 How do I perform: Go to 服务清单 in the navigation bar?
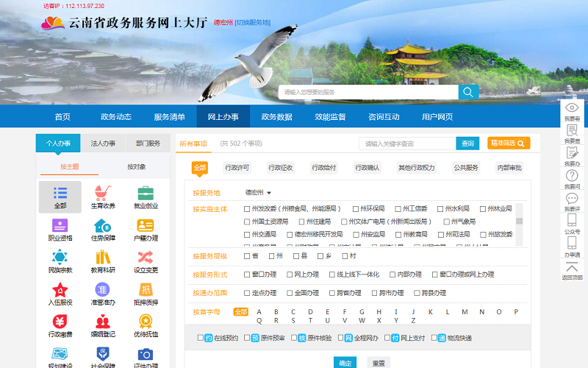pos(170,117)
